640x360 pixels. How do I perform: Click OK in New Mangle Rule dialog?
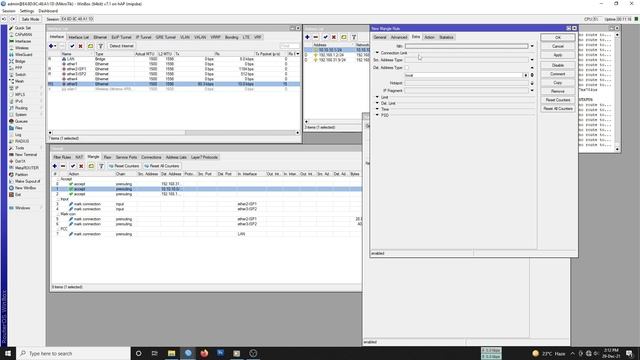[558, 38]
